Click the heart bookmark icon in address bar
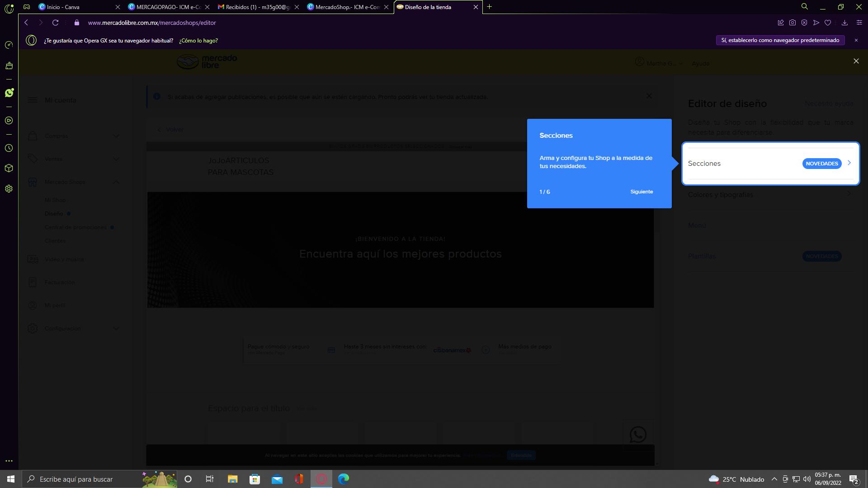Viewport: 868px width, 488px height. [x=828, y=23]
